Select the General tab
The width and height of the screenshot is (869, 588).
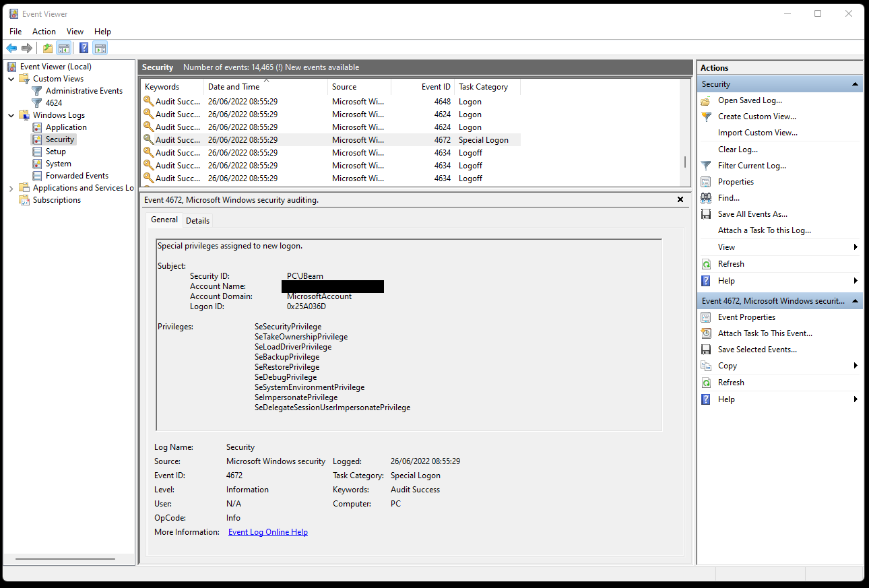tap(164, 220)
